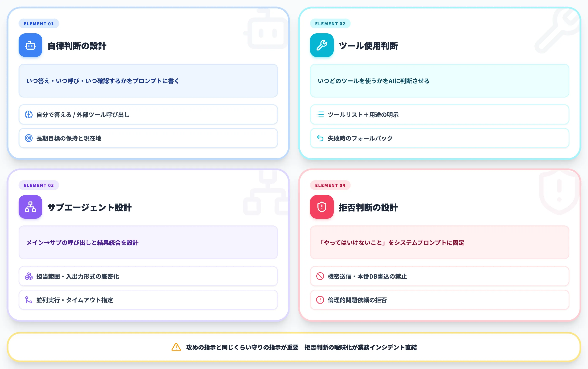588x369 pixels.
Task: Click the list icon in ツールリスト row
Action: (320, 114)
